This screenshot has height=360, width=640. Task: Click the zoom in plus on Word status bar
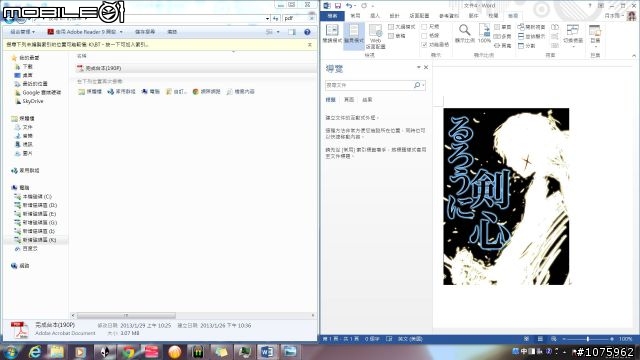[x=612, y=339]
